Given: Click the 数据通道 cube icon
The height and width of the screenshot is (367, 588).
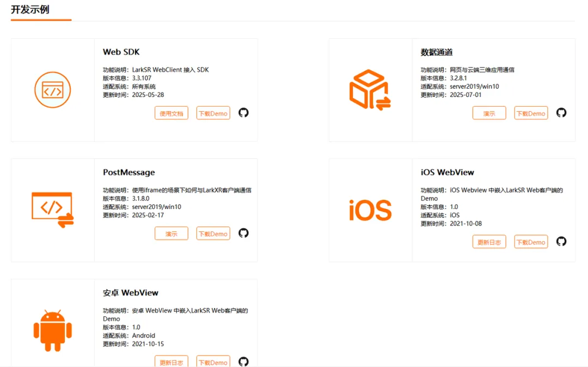Looking at the screenshot, I should tap(370, 90).
